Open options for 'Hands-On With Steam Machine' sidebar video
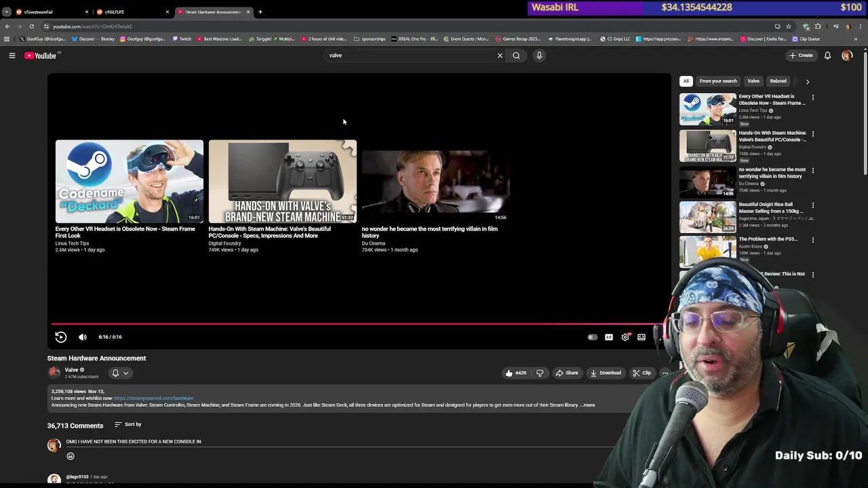868x488 pixels. [812, 134]
